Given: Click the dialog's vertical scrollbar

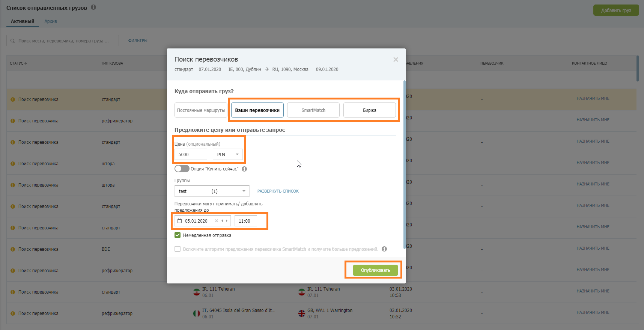Looking at the screenshot, I should coord(404,164).
